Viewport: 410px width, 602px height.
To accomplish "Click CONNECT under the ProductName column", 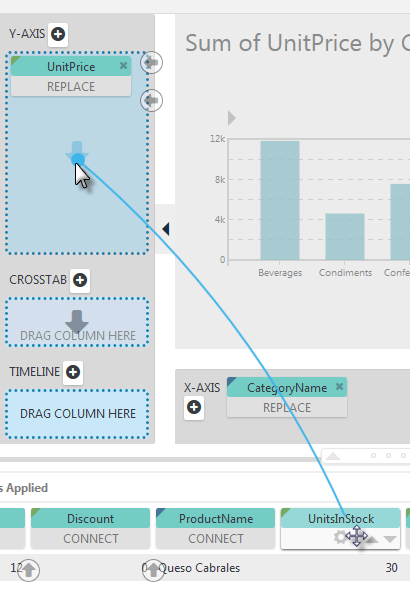I will click(x=216, y=539).
